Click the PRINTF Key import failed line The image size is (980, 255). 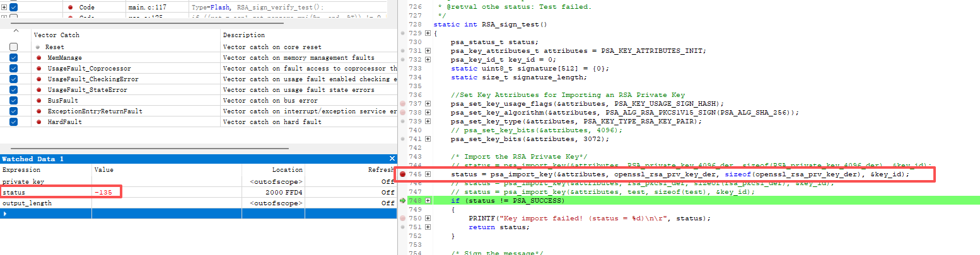pos(590,218)
